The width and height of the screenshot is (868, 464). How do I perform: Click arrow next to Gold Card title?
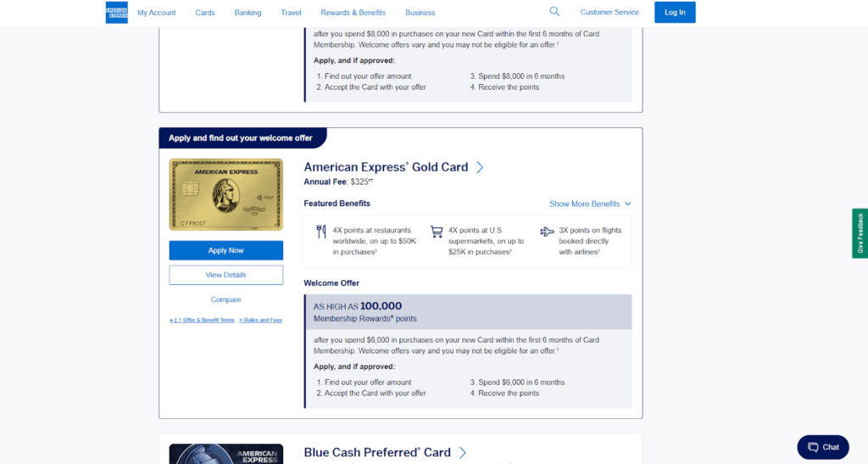pyautogui.click(x=480, y=167)
